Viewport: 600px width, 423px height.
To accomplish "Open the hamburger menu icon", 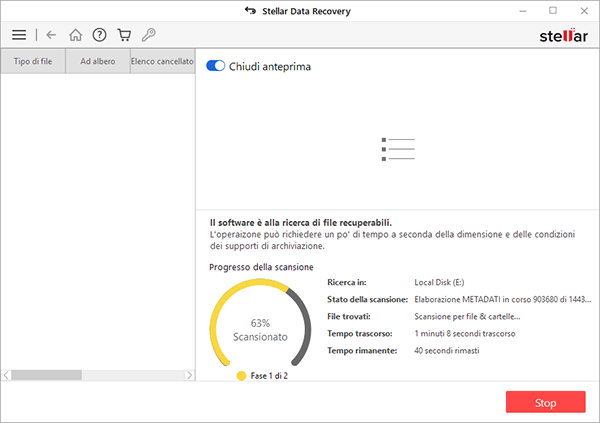I will [x=19, y=35].
